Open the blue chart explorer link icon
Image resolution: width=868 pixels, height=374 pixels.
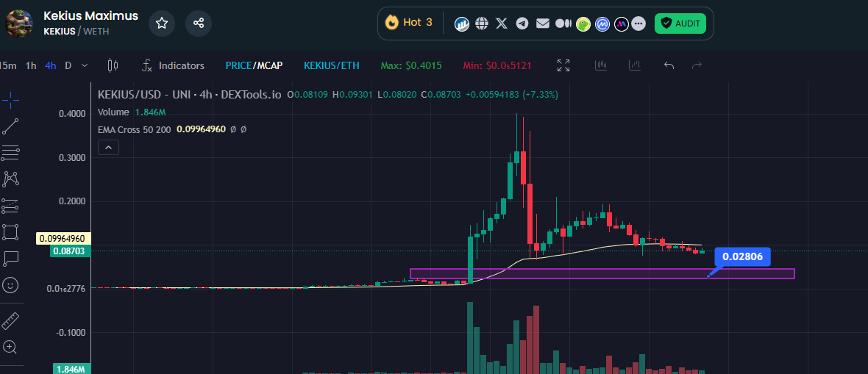pyautogui.click(x=462, y=24)
